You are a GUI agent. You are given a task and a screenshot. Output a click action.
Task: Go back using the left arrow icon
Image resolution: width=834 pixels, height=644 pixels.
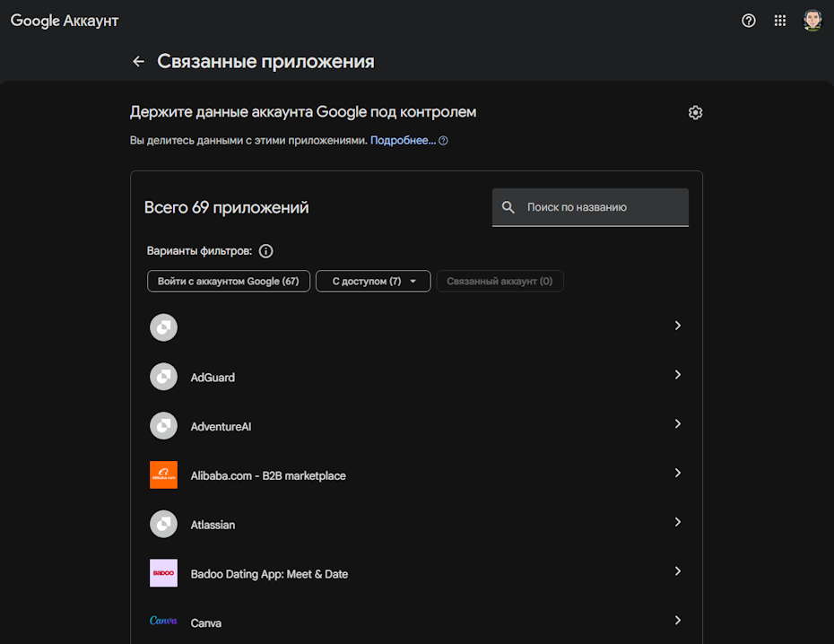click(x=138, y=62)
